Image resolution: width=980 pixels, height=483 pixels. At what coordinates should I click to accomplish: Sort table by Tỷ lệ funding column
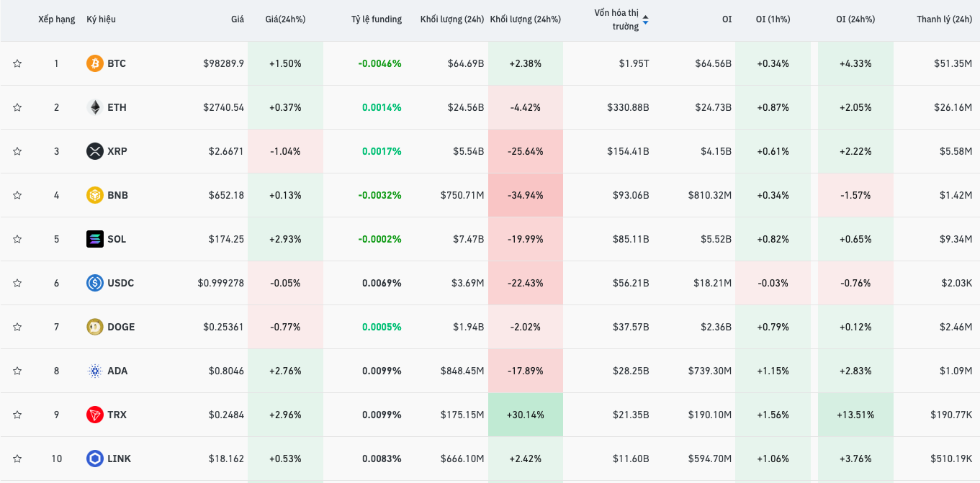coord(377,20)
